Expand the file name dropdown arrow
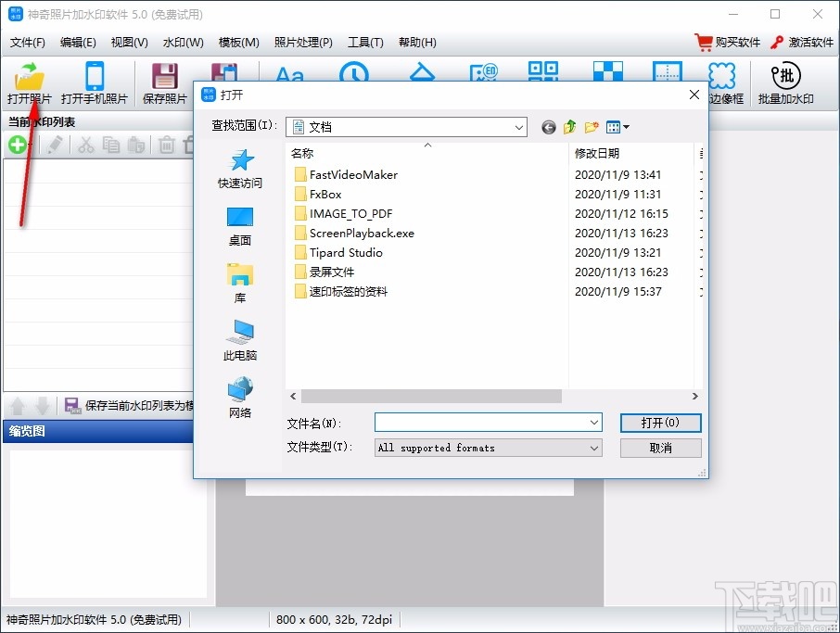The height and width of the screenshot is (633, 840). 594,423
